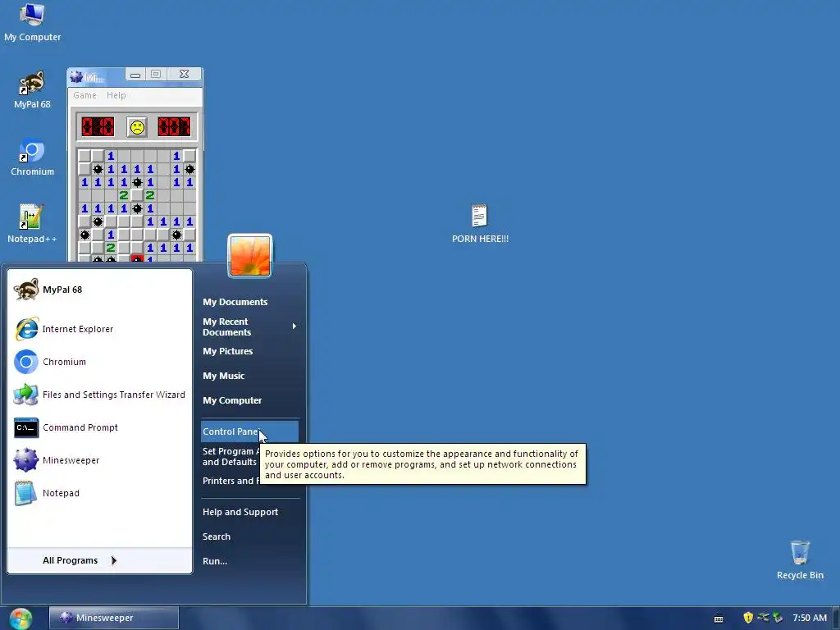Start Chromium from the Start menu list

click(x=99, y=362)
